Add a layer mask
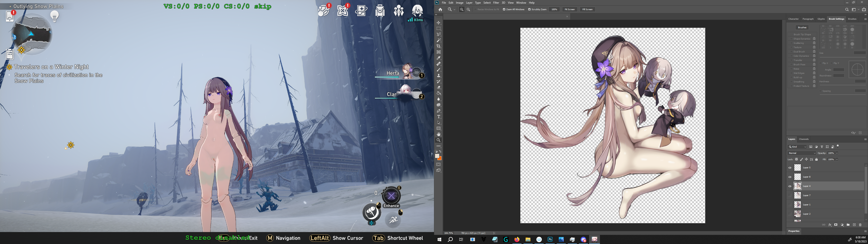Viewport: 868px width, 244px height. 836,225
